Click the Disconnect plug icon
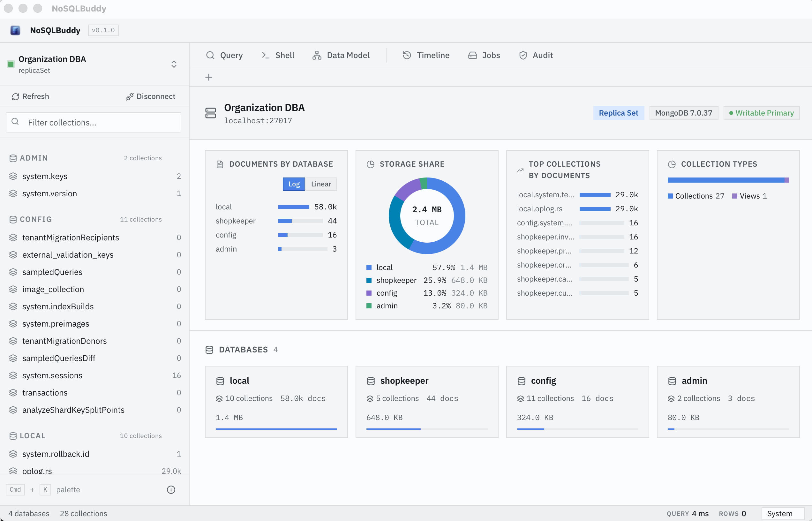Screen dimensions: 812x521 tap(130, 97)
